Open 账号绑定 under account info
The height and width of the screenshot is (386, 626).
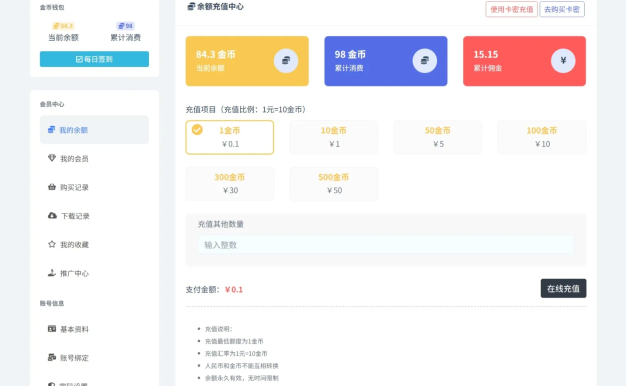[94, 358]
